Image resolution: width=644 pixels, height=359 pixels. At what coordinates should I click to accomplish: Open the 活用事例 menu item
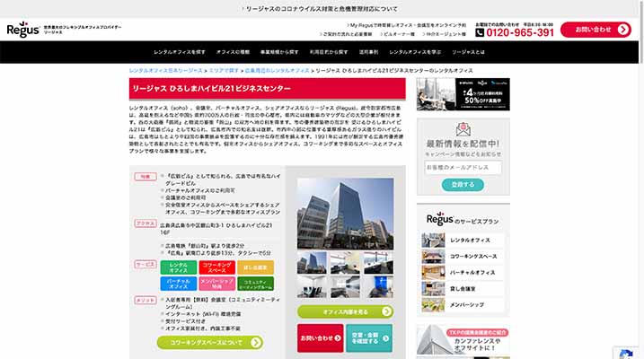tap(368, 52)
